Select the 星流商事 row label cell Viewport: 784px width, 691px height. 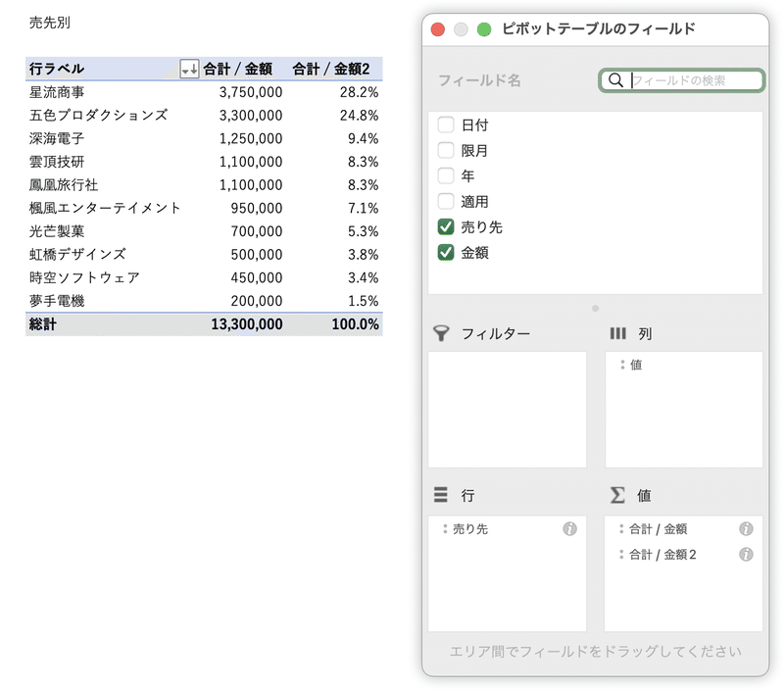point(57,92)
